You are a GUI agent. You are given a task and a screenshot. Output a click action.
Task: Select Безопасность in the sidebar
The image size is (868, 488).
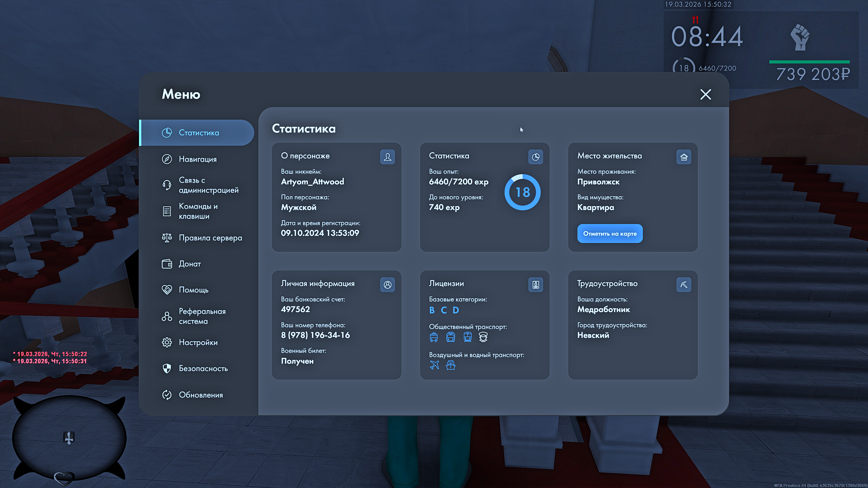(203, 368)
